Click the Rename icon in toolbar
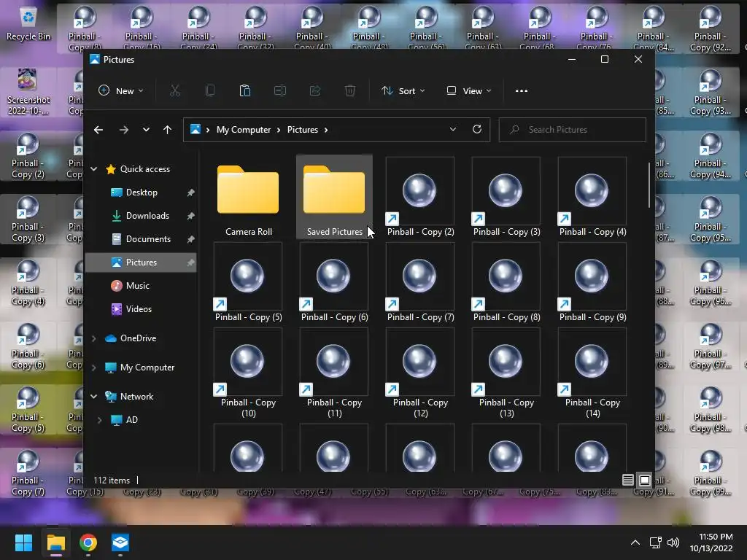This screenshot has height=560, width=747. [279, 90]
